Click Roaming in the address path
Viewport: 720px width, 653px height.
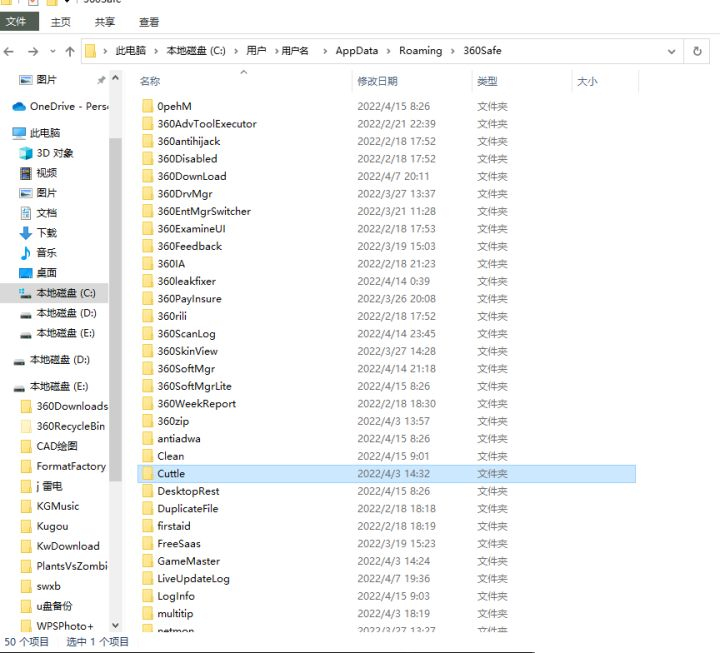coord(421,51)
